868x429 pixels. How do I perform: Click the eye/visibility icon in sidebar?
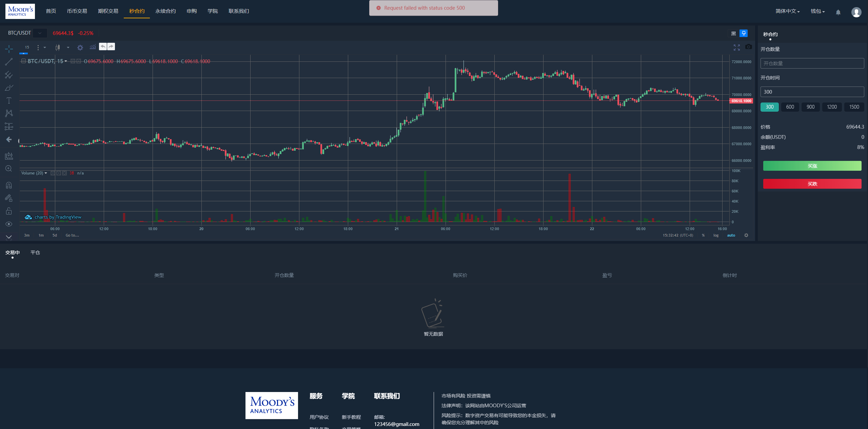[x=9, y=224]
